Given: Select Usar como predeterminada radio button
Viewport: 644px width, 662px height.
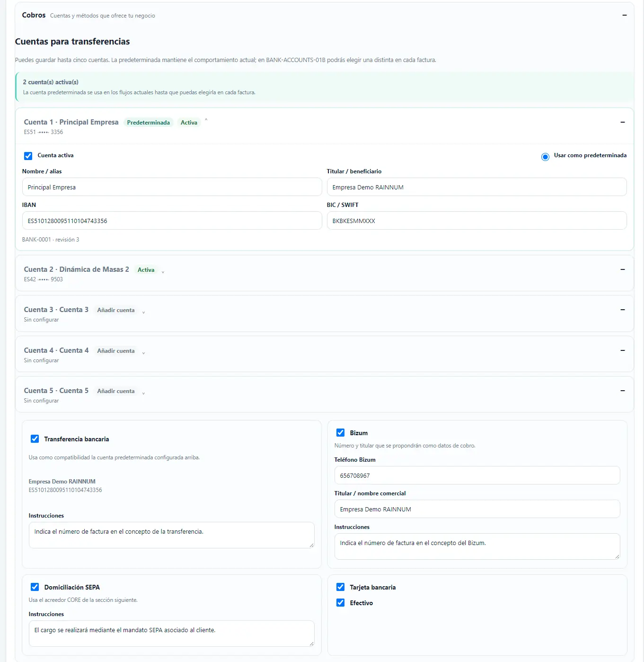Looking at the screenshot, I should pos(545,157).
